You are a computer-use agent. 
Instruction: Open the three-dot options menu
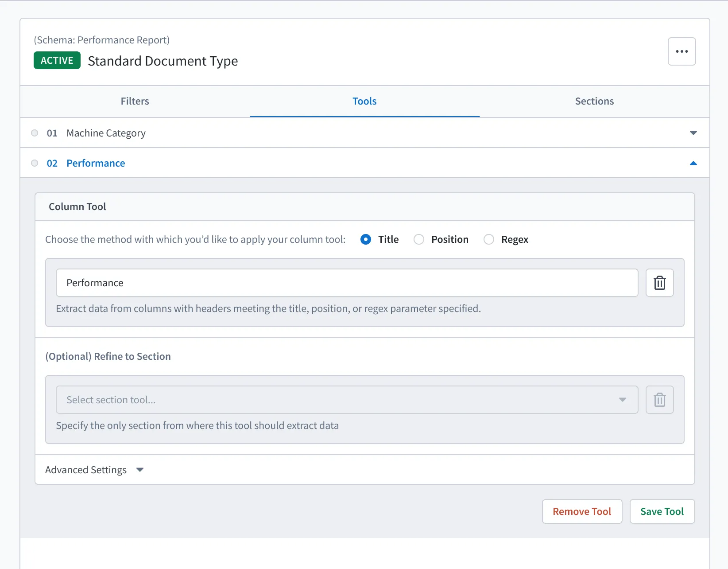coord(682,51)
